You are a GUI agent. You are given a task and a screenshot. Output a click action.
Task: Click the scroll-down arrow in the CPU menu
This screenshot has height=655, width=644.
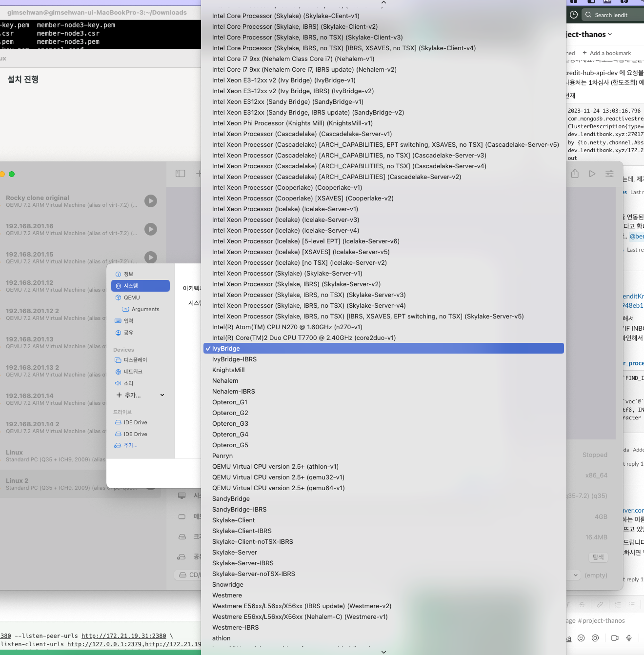point(383,652)
